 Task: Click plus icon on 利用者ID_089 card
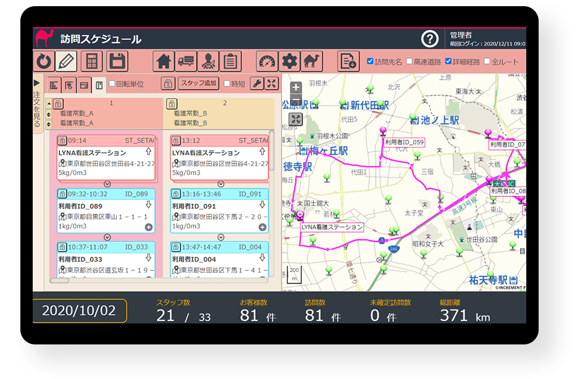(x=149, y=227)
